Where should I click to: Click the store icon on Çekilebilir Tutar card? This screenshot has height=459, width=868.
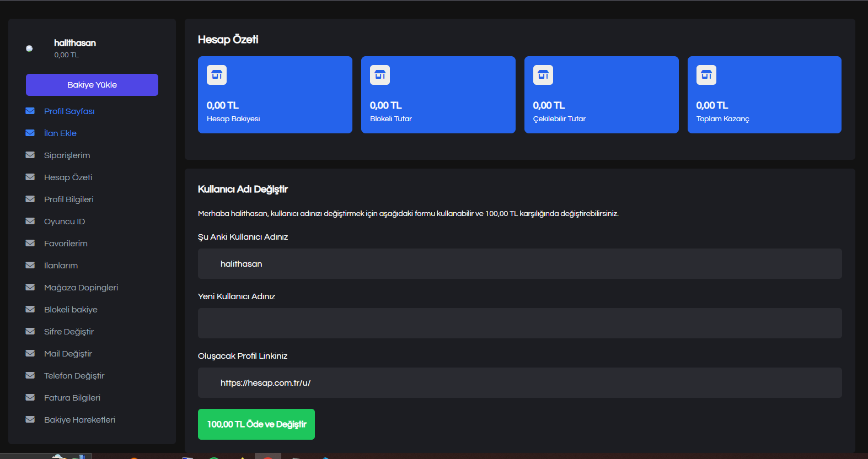(543, 75)
